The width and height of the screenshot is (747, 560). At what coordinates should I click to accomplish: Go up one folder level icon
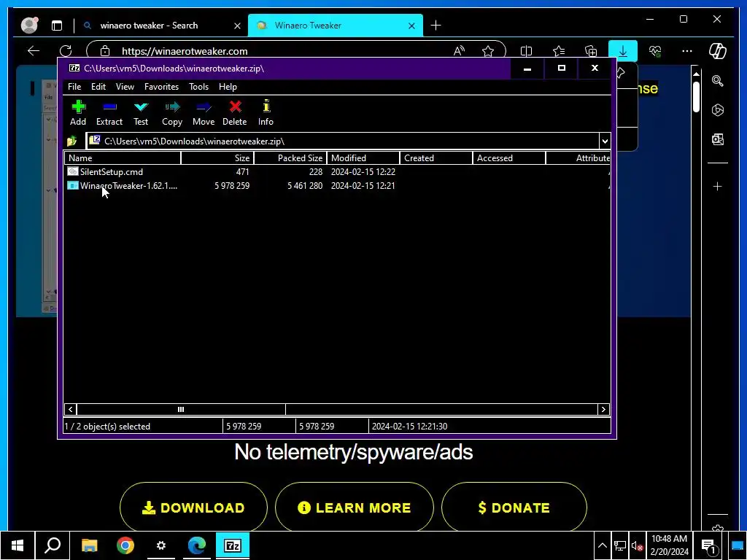click(72, 141)
